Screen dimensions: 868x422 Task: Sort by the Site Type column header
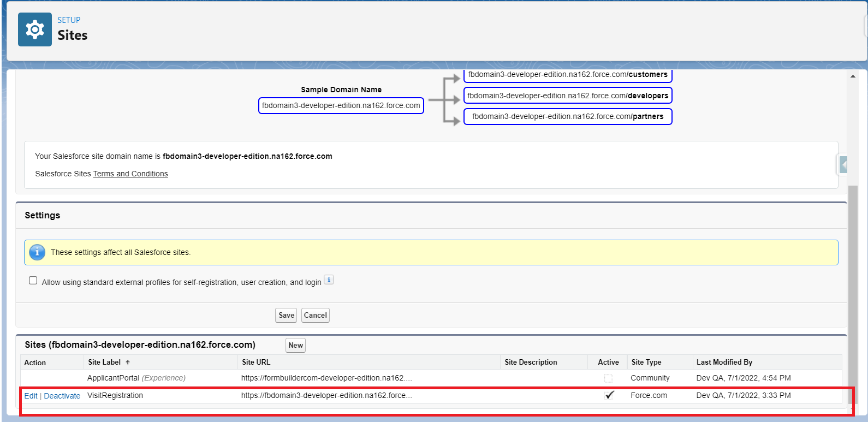[x=646, y=362]
